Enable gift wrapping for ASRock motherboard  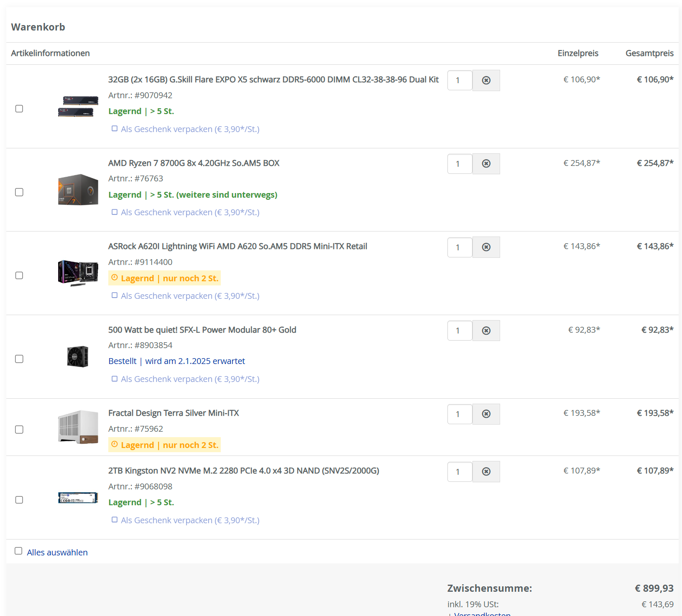point(115,295)
